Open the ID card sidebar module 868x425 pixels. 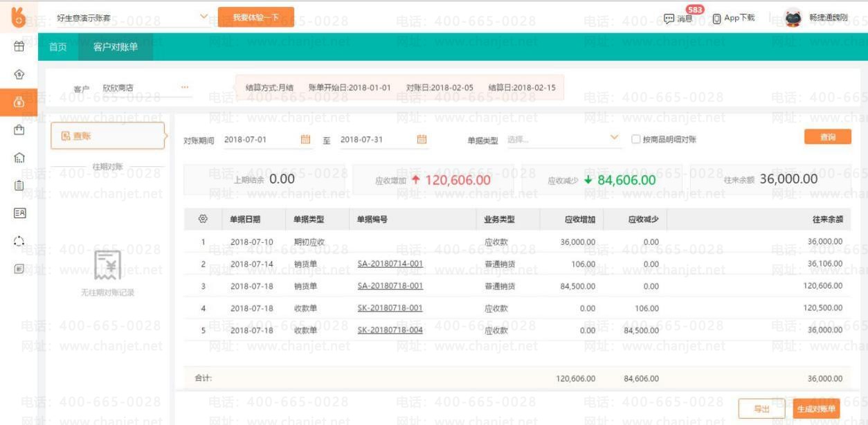19,213
